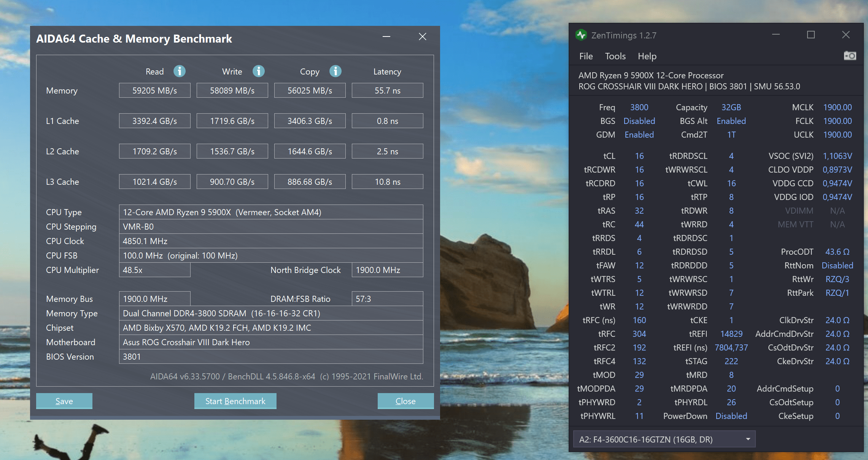Click the ClkDrvStr value 24.0 Ω
Viewport: 868px width, 460px height.
click(838, 320)
